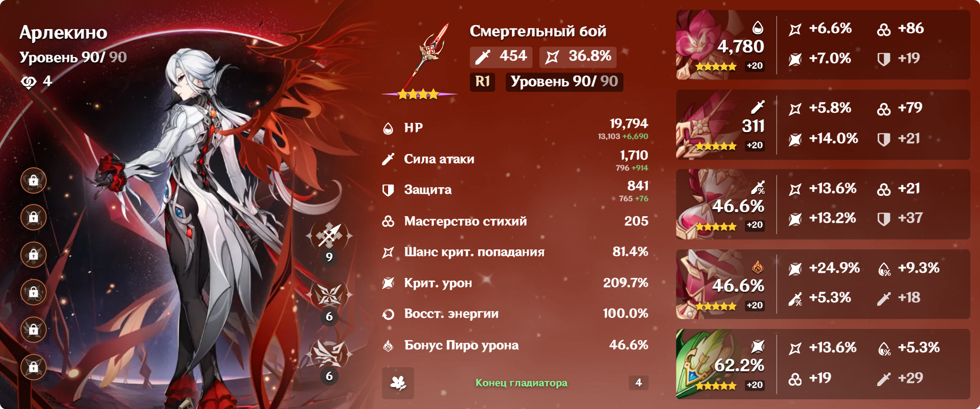Click the Конец гладиатора set name

(521, 383)
